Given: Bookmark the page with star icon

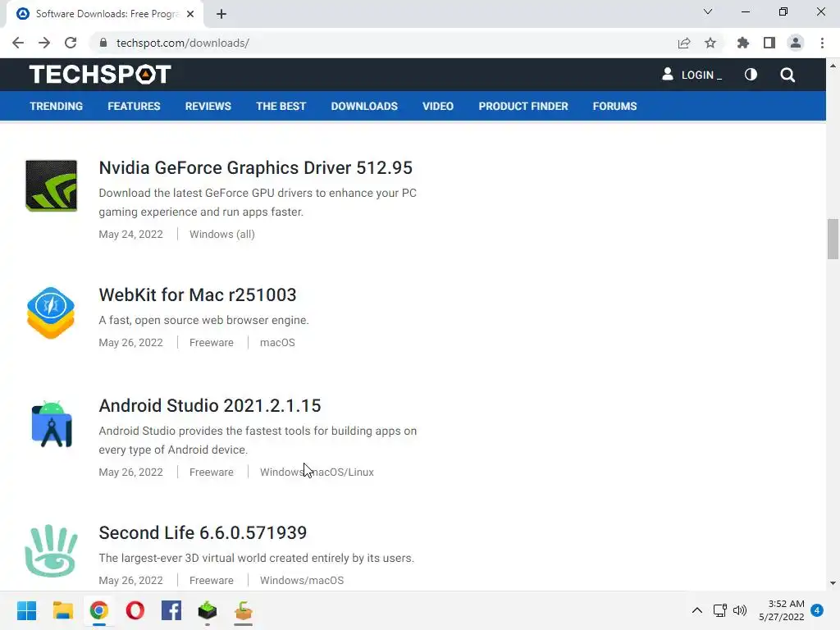Looking at the screenshot, I should pyautogui.click(x=710, y=43).
